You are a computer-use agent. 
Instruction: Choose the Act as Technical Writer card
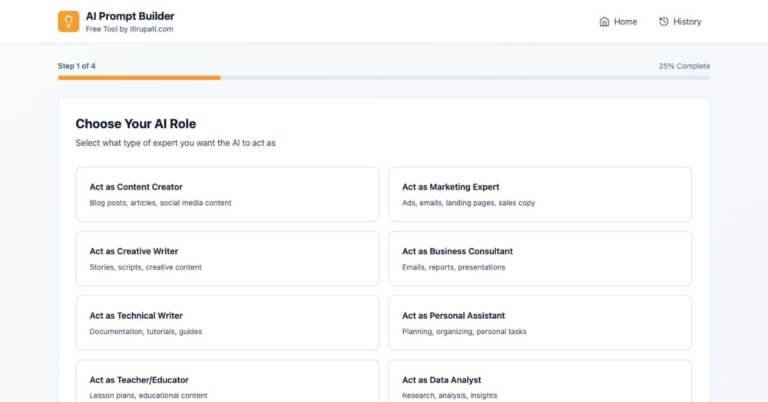click(228, 323)
